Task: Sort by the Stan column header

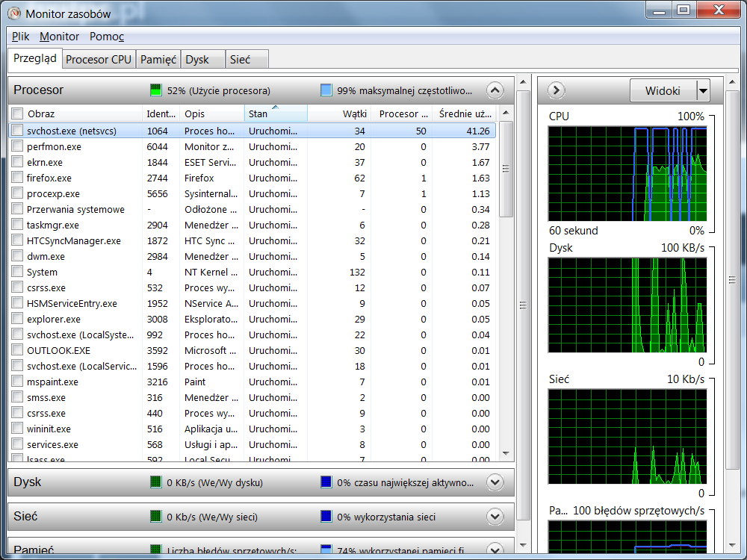Action: click(276, 113)
